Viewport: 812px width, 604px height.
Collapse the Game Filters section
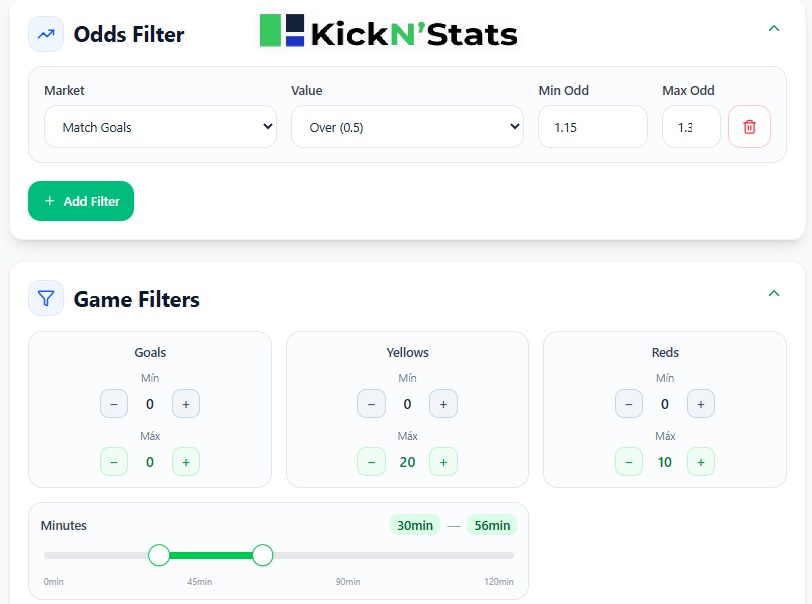point(774,293)
